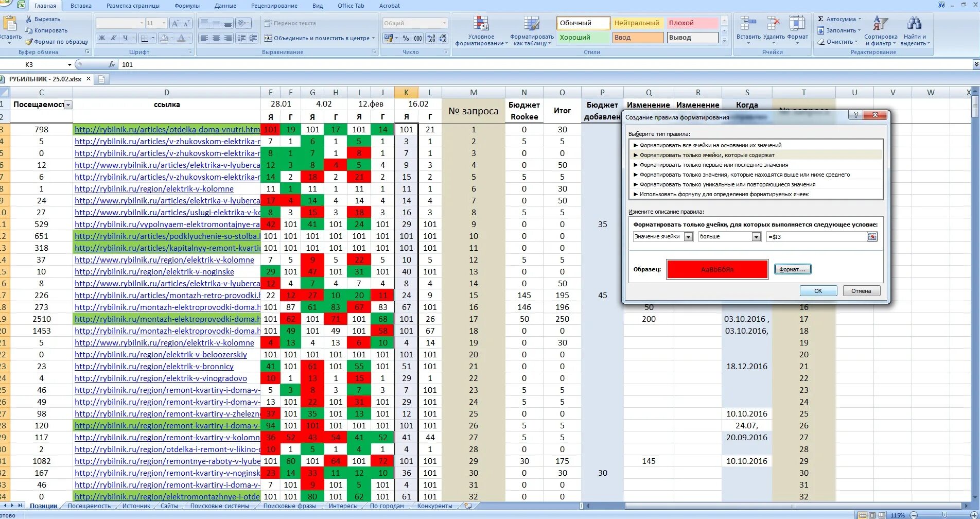
Task: Click the Формат... button in dialog
Action: [x=793, y=269]
